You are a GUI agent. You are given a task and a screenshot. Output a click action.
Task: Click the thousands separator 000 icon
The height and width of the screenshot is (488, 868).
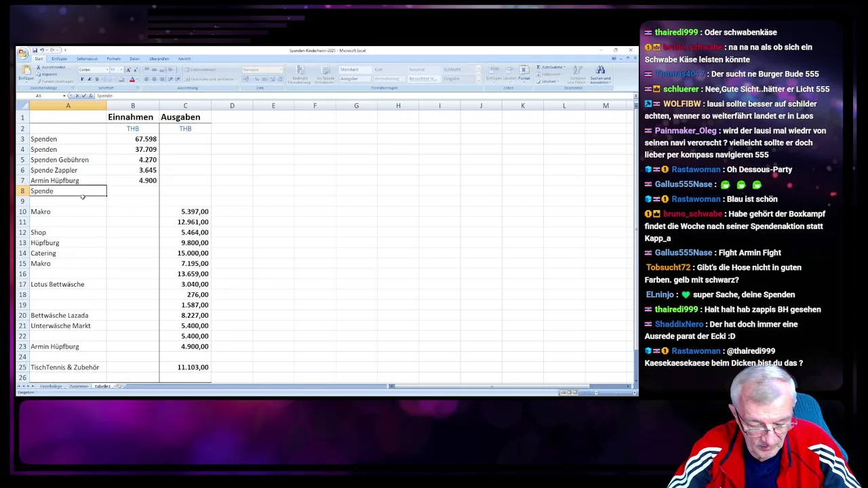264,79
